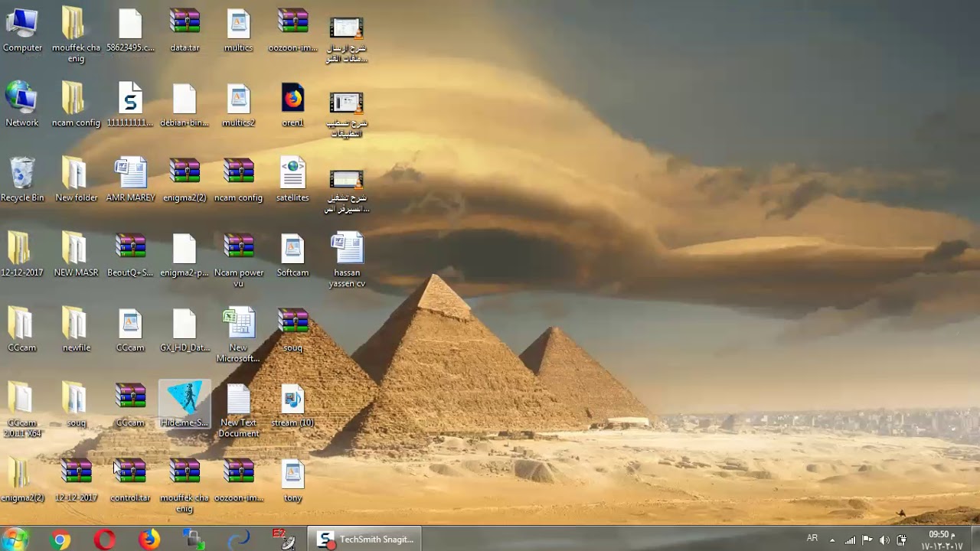Select the AMR MAREY document icon
Image resolution: width=980 pixels, height=551 pixels.
(130, 181)
